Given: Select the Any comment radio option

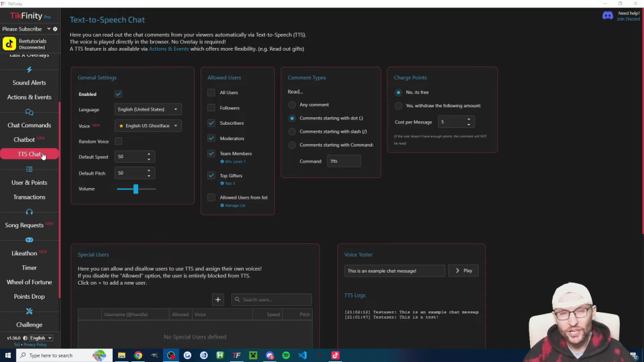Looking at the screenshot, I should click(x=292, y=105).
